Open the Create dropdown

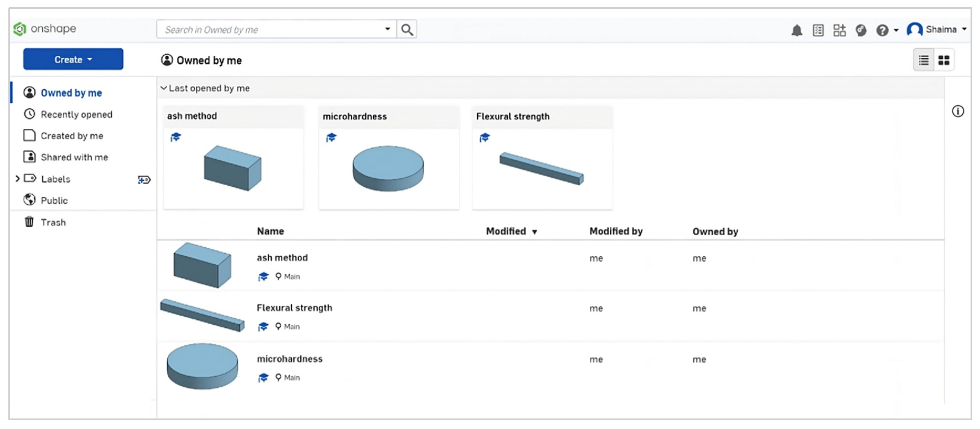click(x=73, y=59)
